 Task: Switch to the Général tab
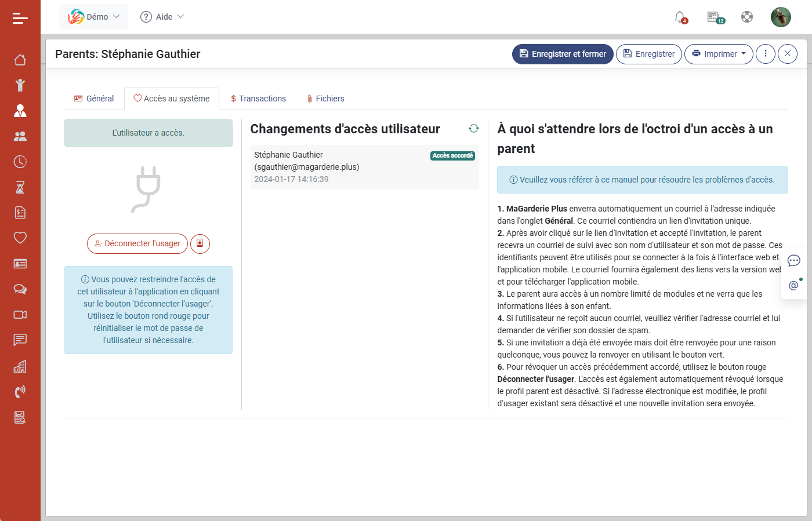94,99
